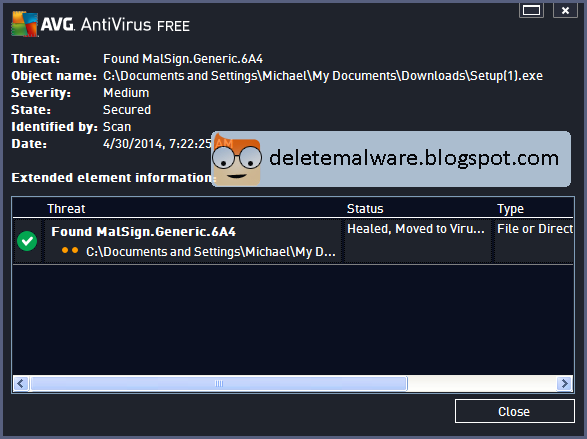
Task: Maximize the AVG window
Action: pyautogui.click(x=531, y=10)
